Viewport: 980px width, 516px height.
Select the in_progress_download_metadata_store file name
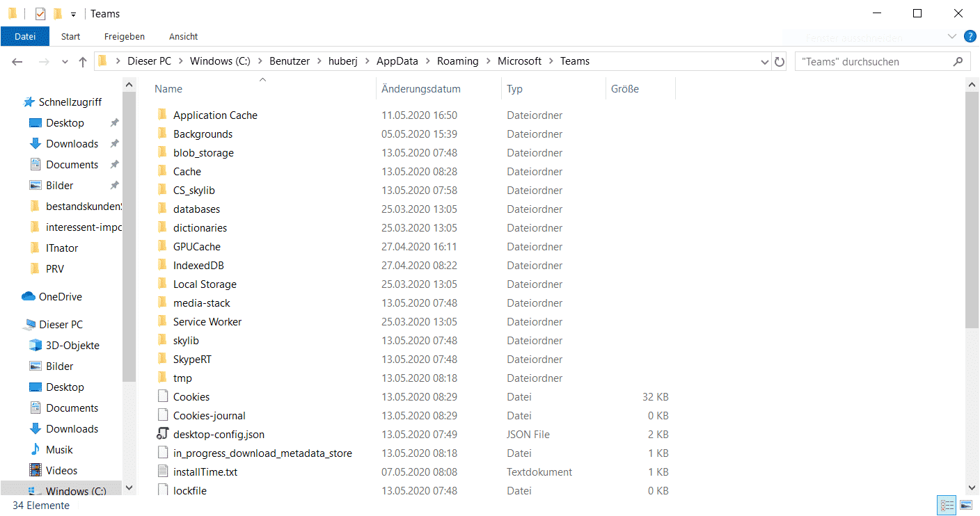(x=262, y=453)
